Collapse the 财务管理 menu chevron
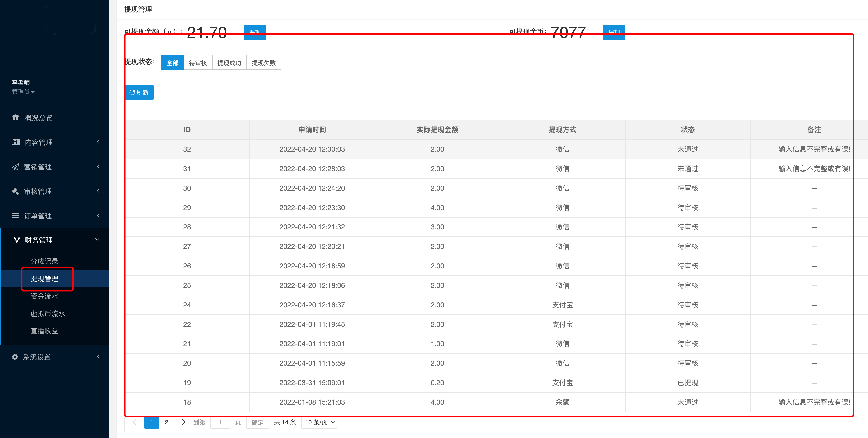 97,239
